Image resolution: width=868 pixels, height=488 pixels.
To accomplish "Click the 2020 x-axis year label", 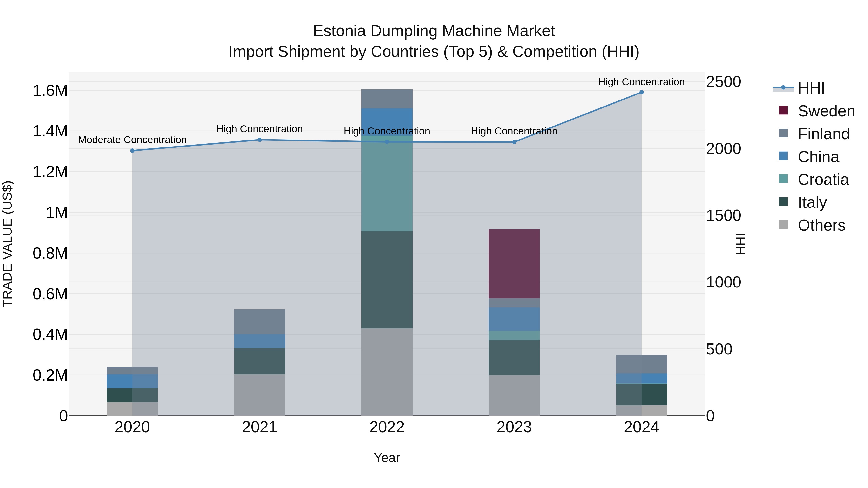I will tap(132, 427).
